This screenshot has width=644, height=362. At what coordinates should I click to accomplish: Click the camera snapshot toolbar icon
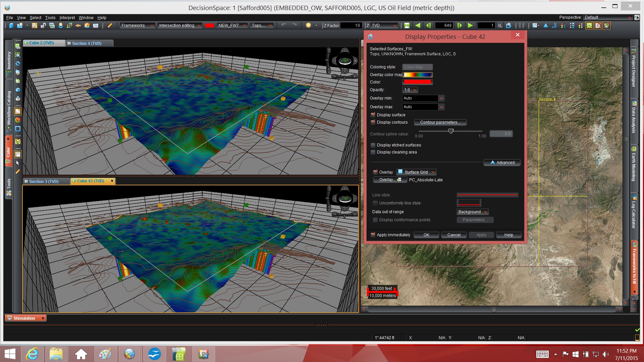(x=96, y=25)
